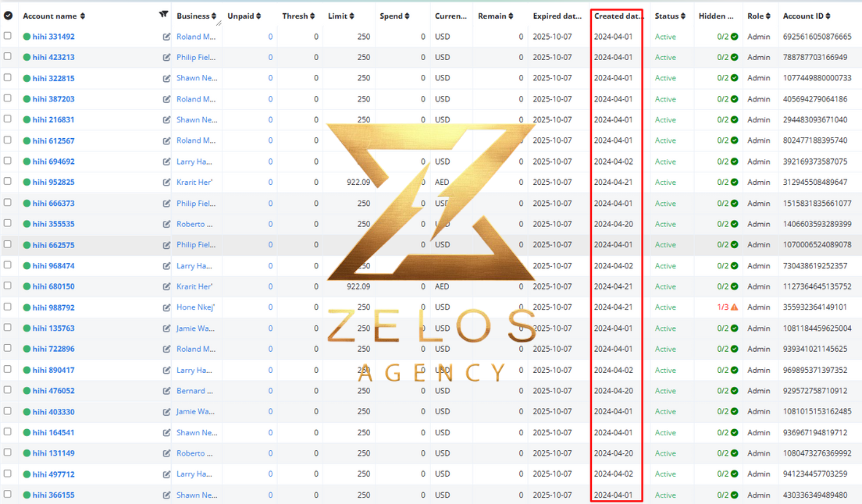Open edit icon on hihi 988792 row

point(166,307)
